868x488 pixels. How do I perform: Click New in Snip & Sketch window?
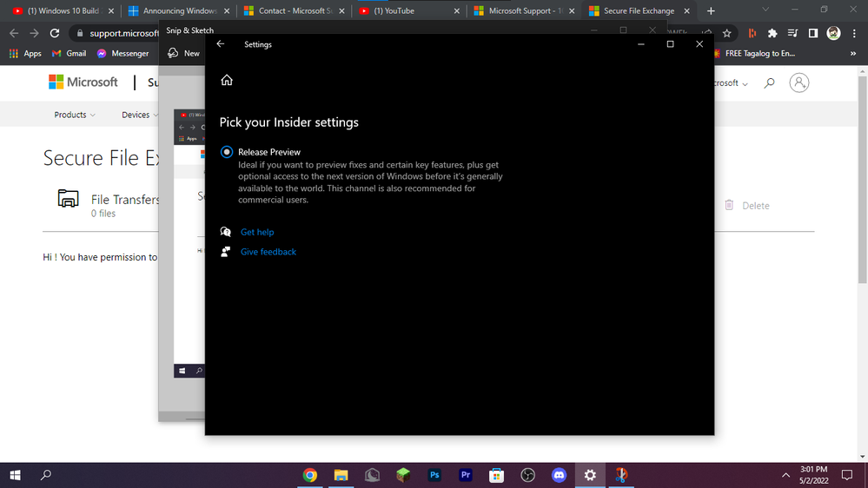(185, 53)
